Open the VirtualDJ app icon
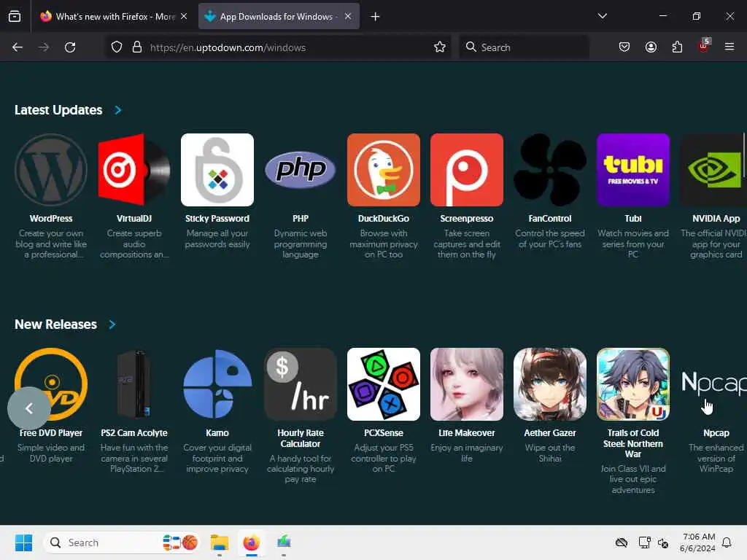Screen dimensions: 747x560 (x=134, y=170)
